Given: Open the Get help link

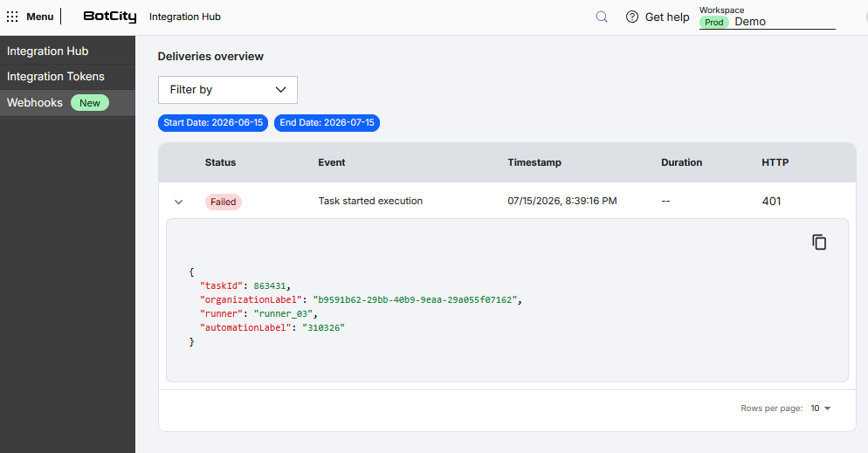Looking at the screenshot, I should click(667, 17).
